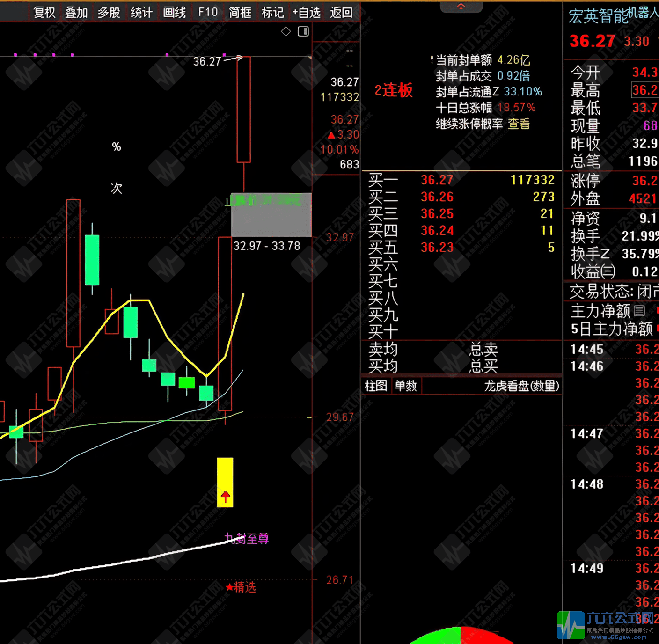Enable 简框 simplified frame view
Viewport: 659px width, 644px height.
(x=240, y=13)
